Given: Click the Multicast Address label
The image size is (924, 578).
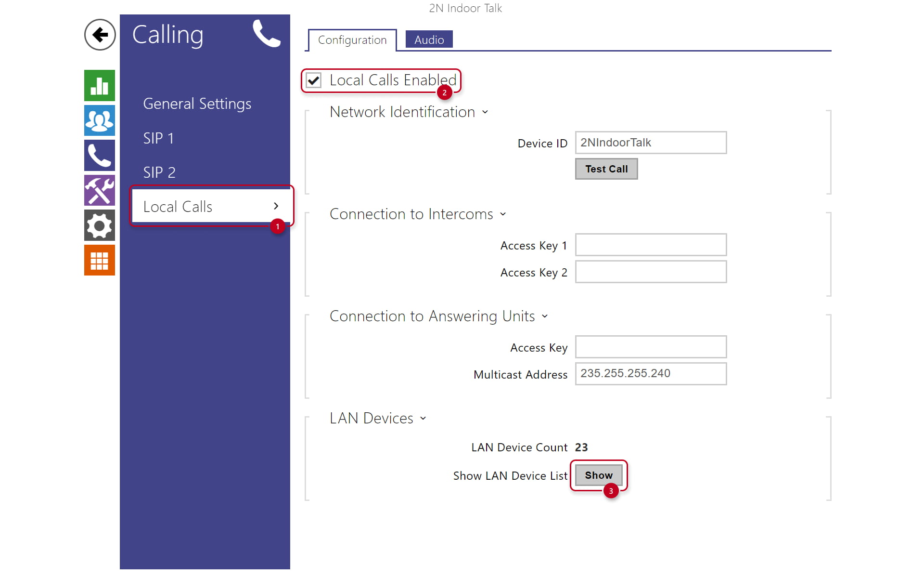Looking at the screenshot, I should 520,375.
